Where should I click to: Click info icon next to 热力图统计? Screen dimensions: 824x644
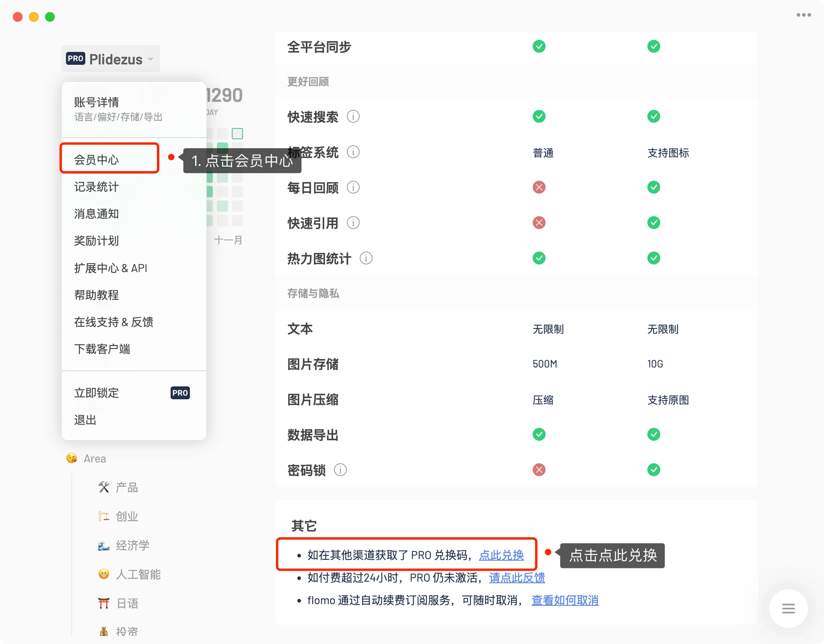click(366, 258)
